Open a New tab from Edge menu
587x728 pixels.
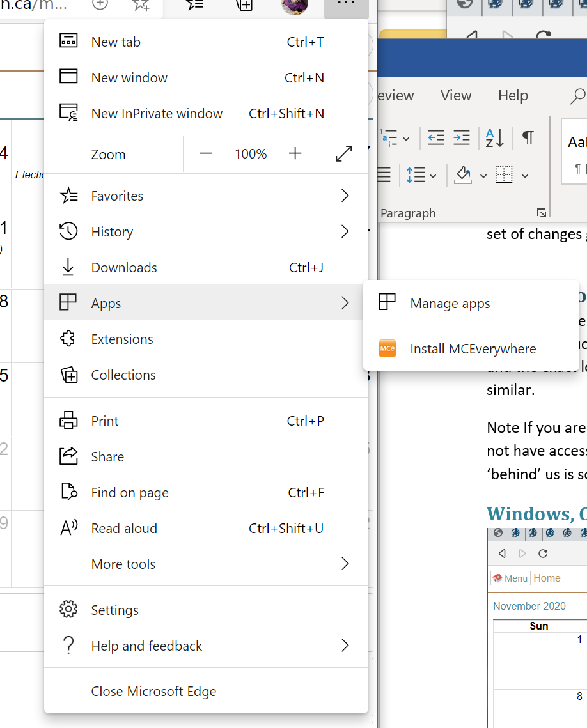tap(206, 42)
